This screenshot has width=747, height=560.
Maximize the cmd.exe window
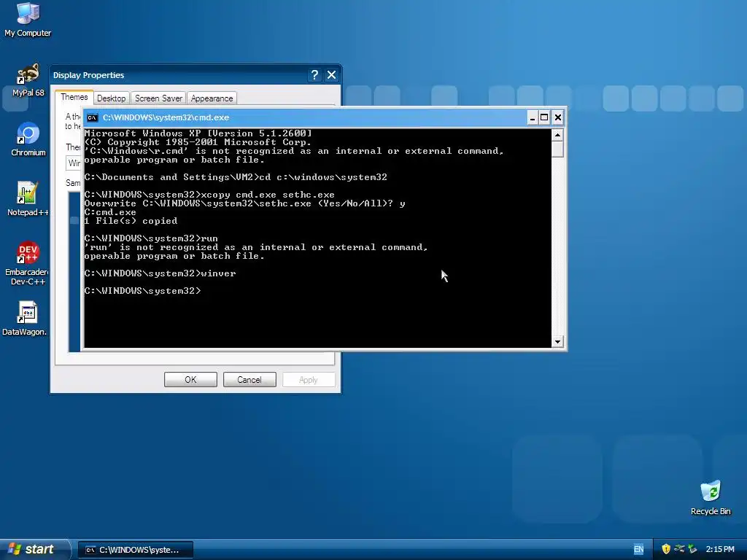544,117
